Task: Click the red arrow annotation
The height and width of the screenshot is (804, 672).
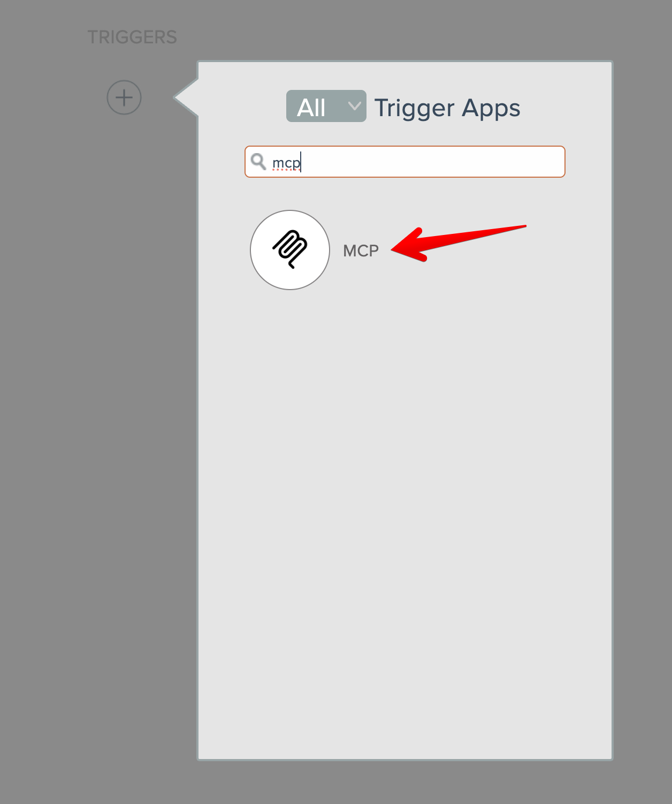Action: coord(459,242)
